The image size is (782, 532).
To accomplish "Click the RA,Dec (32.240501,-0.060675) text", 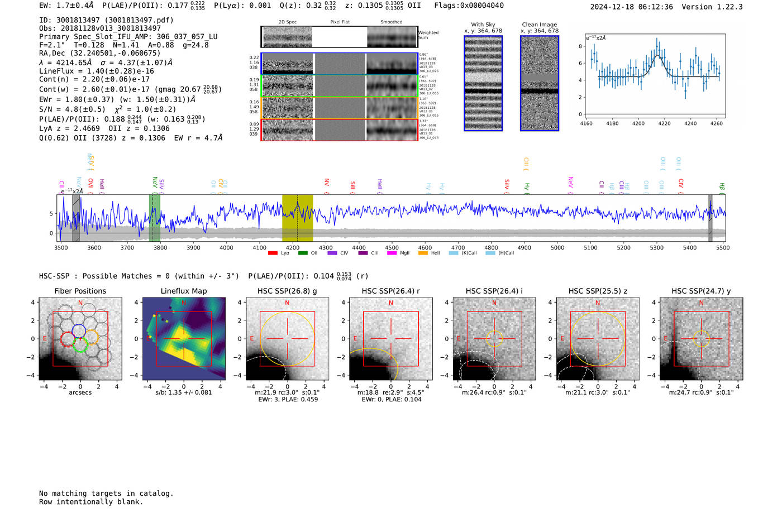I will click(99, 53).
